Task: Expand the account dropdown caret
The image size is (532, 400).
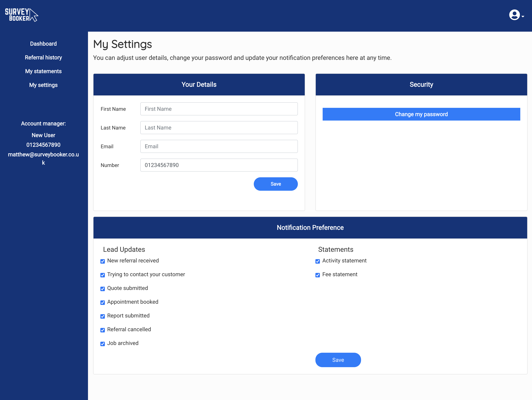Action: pyautogui.click(x=523, y=16)
